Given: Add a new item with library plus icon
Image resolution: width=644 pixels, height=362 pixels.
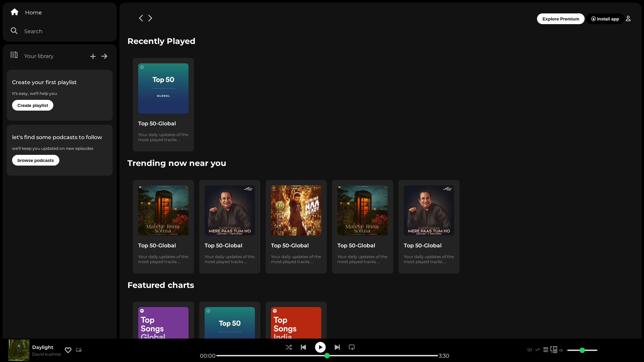Looking at the screenshot, I should coord(93,56).
